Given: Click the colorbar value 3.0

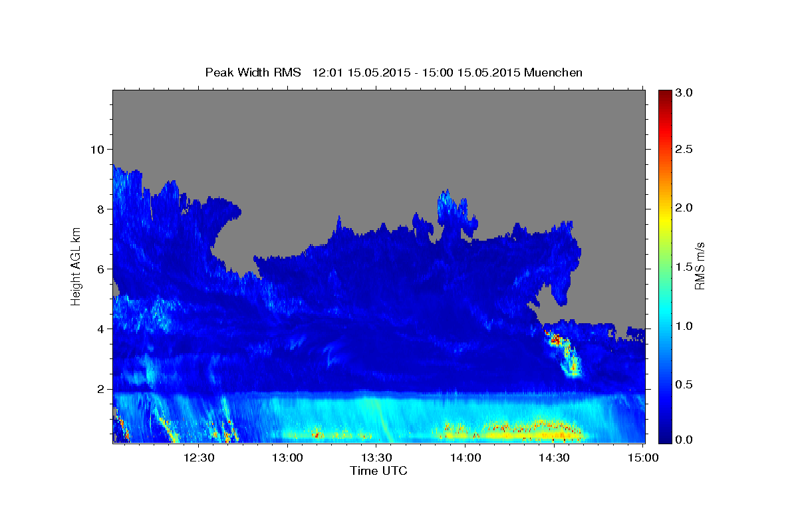Looking at the screenshot, I should [684, 93].
